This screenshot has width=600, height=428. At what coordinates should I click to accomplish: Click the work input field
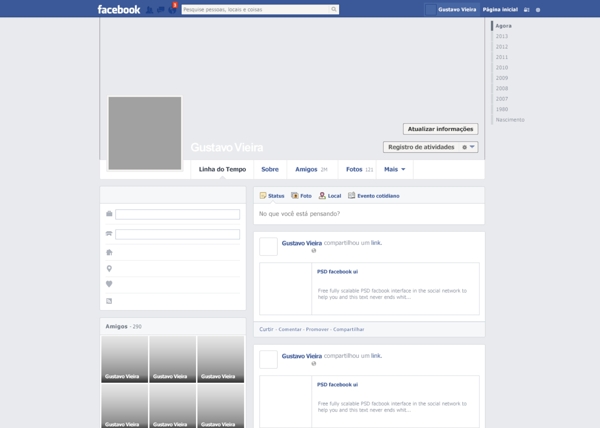click(x=178, y=214)
